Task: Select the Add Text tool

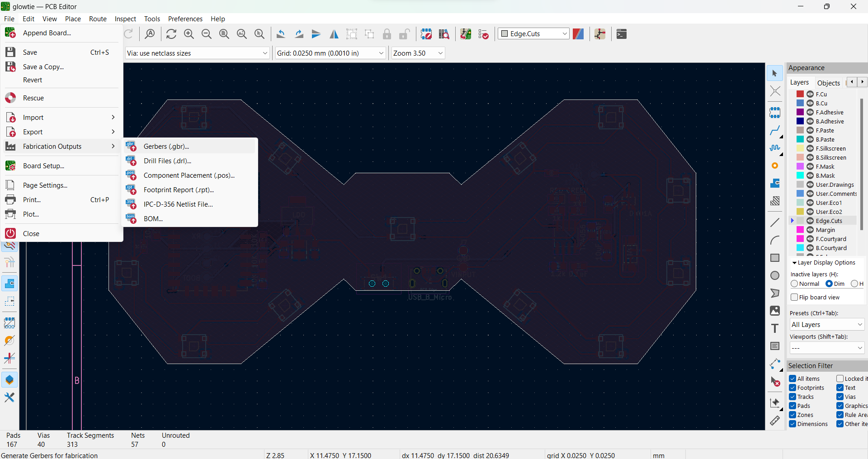Action: [775, 328]
